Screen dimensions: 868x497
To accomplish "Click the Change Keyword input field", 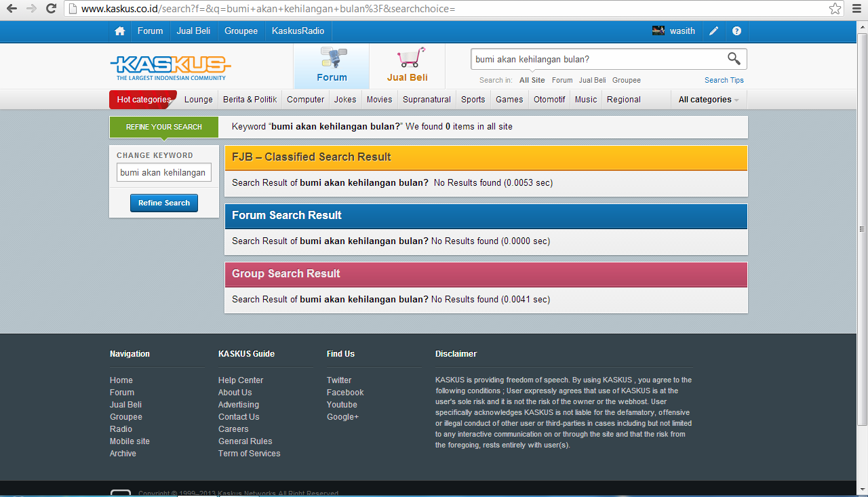I will point(164,173).
